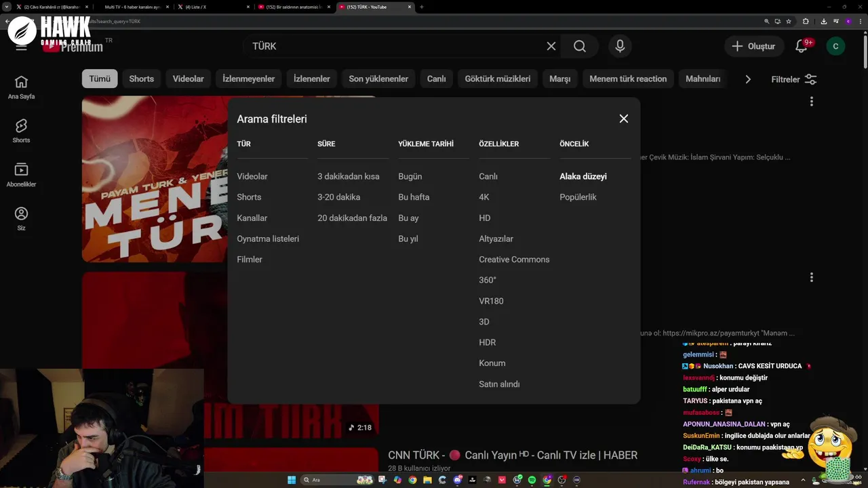Select the İzlenenler chip
The height and width of the screenshot is (488, 868).
click(312, 79)
